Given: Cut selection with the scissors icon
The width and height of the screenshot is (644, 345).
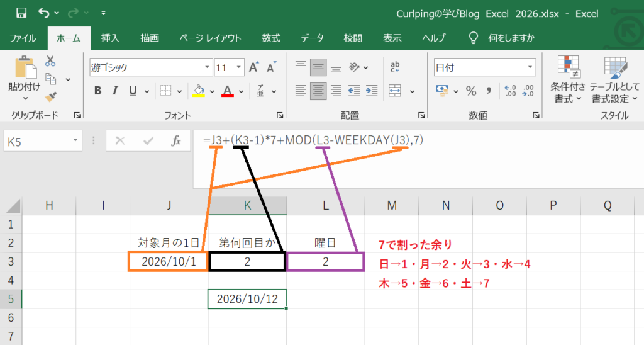Looking at the screenshot, I should 50,61.
